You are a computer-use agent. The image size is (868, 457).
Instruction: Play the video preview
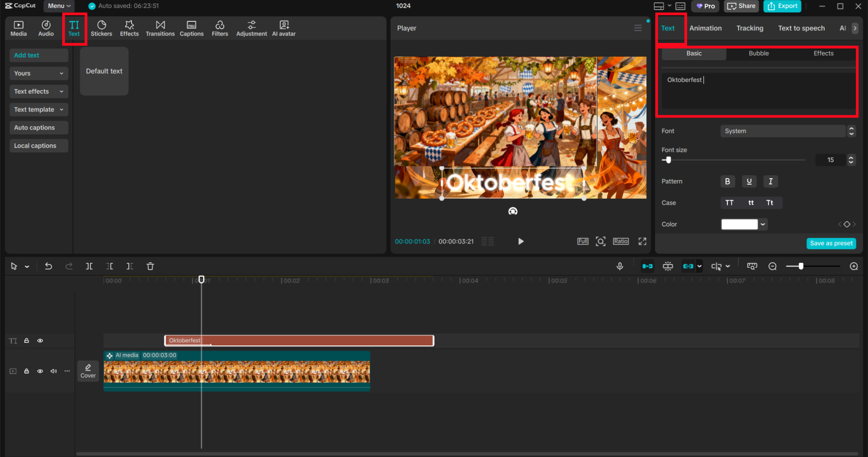coord(520,241)
